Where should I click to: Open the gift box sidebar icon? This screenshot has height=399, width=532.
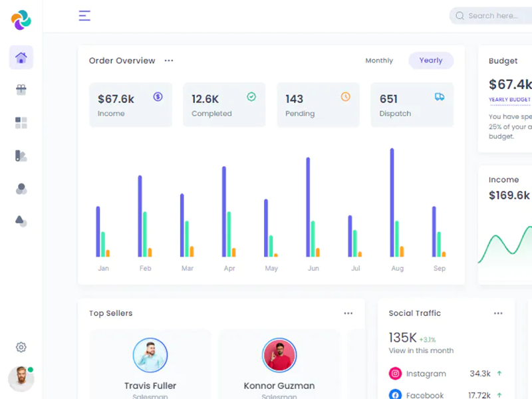(21, 90)
